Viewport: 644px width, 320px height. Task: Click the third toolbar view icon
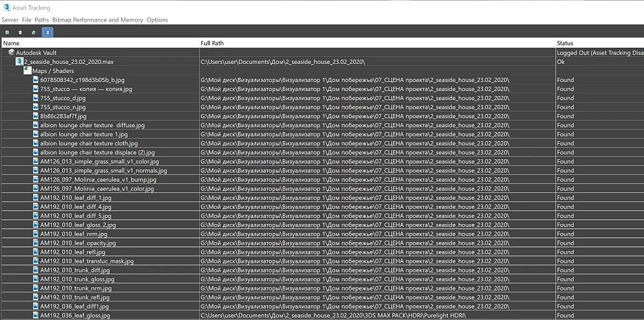pos(34,32)
